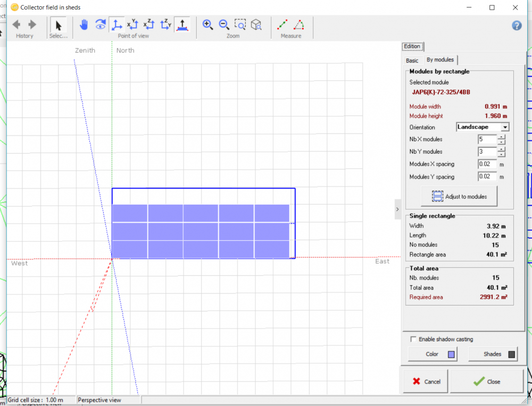The image size is (532, 406).
Task: Collapse the side panel with chevron
Action: click(x=397, y=209)
